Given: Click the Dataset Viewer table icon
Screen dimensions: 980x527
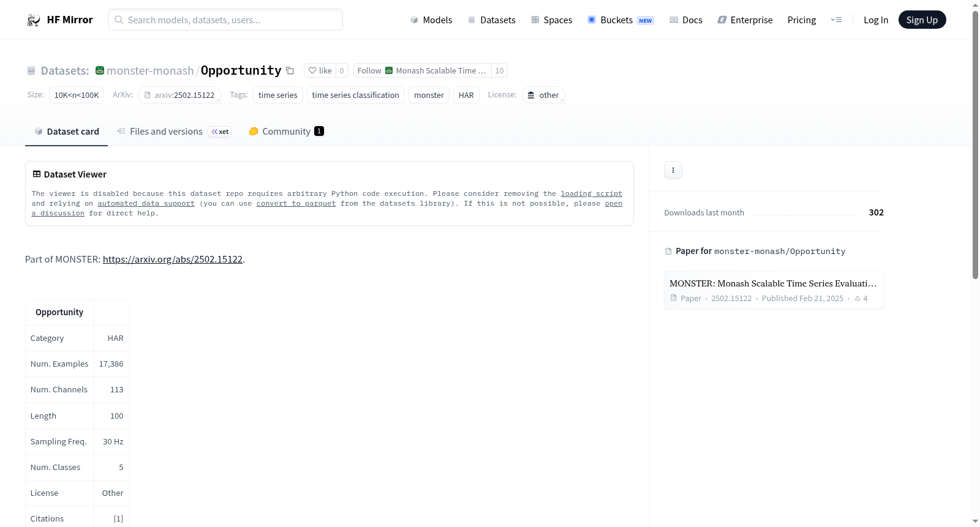Looking at the screenshot, I should 37,174.
